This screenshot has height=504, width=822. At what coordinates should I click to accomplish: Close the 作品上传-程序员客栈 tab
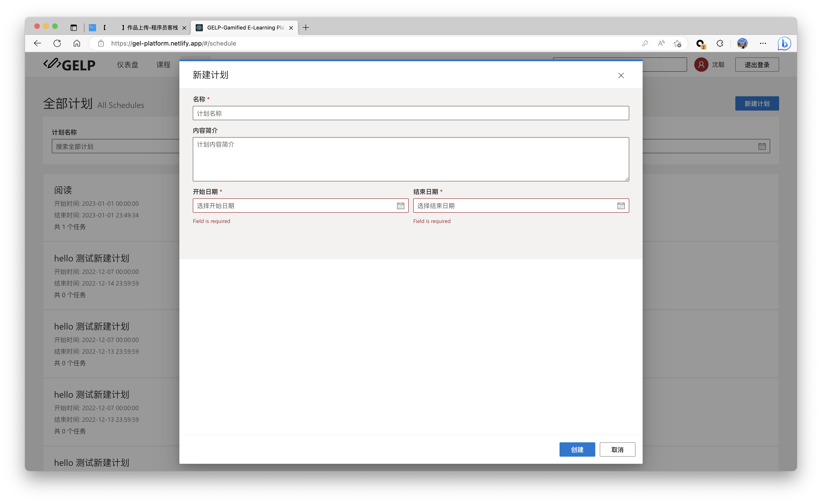click(184, 28)
